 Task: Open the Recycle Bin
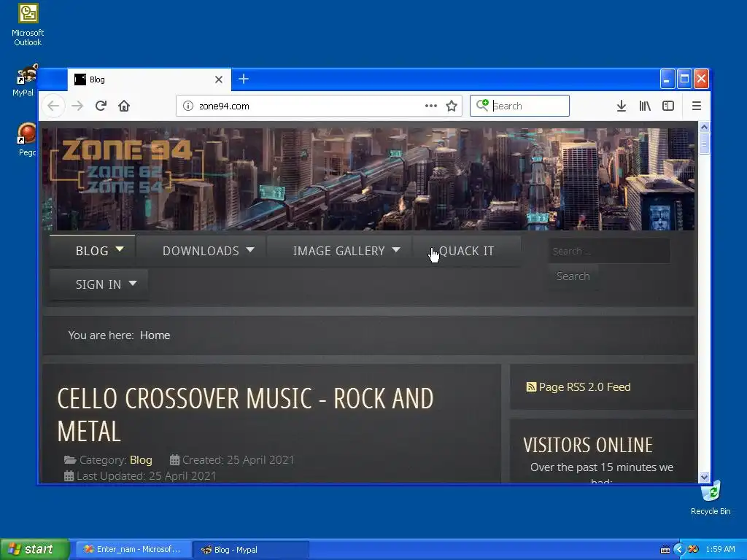tap(711, 497)
